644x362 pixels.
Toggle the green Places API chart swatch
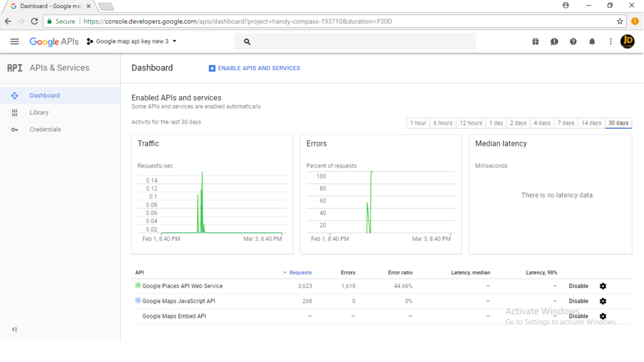(x=138, y=285)
